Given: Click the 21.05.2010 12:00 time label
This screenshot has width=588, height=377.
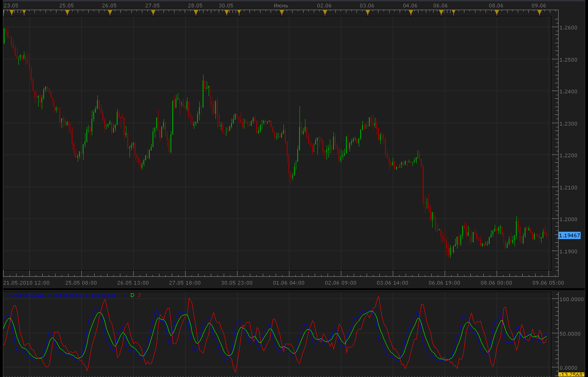Looking at the screenshot, I should click(27, 283).
